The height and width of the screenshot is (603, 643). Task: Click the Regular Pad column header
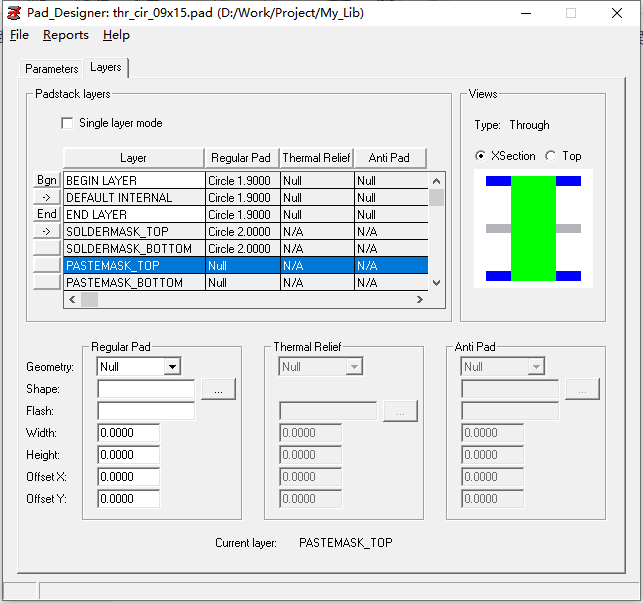(x=242, y=158)
